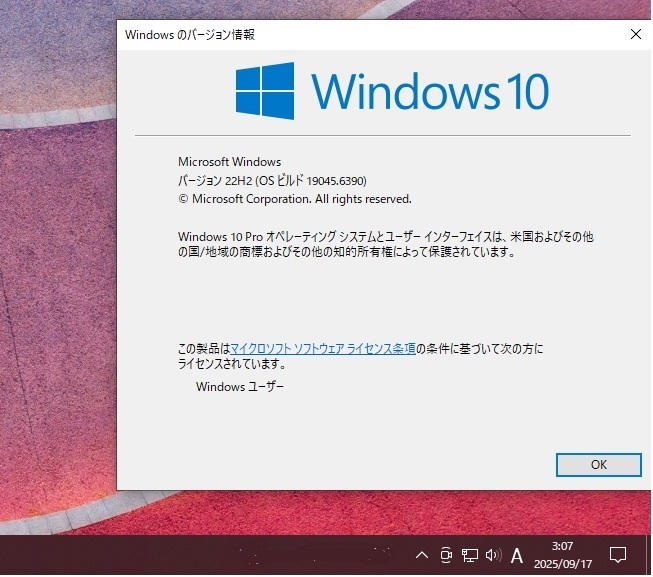Click the Microsoft Corporation copyright line
Screen dimensions: 653x577
pos(295,199)
